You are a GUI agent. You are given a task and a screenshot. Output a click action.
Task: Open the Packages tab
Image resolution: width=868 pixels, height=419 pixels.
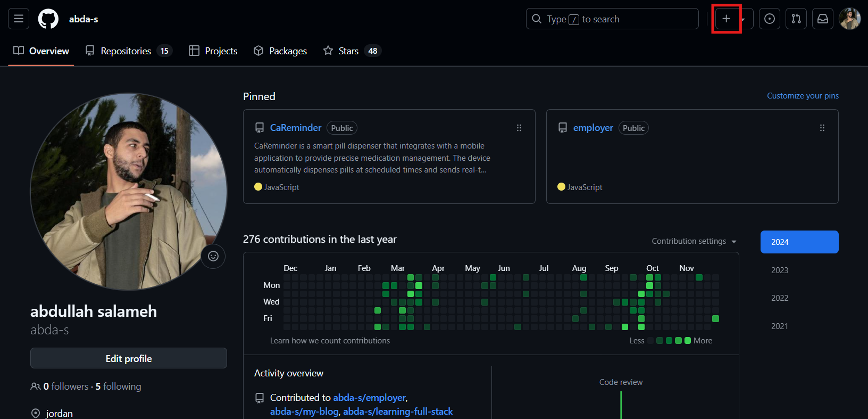click(280, 51)
